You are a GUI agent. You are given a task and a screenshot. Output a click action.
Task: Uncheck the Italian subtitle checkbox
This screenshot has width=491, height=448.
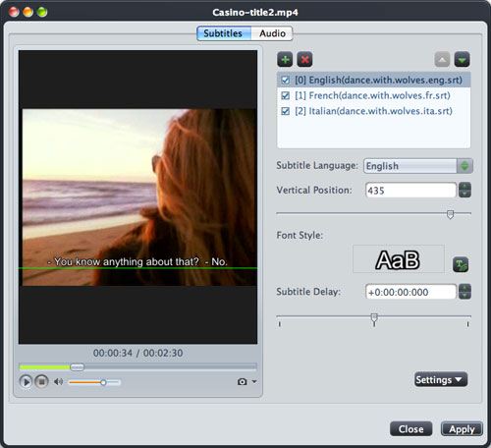pos(285,111)
